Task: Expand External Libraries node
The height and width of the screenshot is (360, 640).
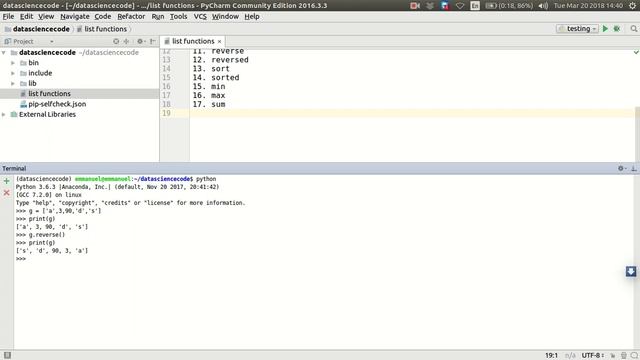Action: coord(4,114)
